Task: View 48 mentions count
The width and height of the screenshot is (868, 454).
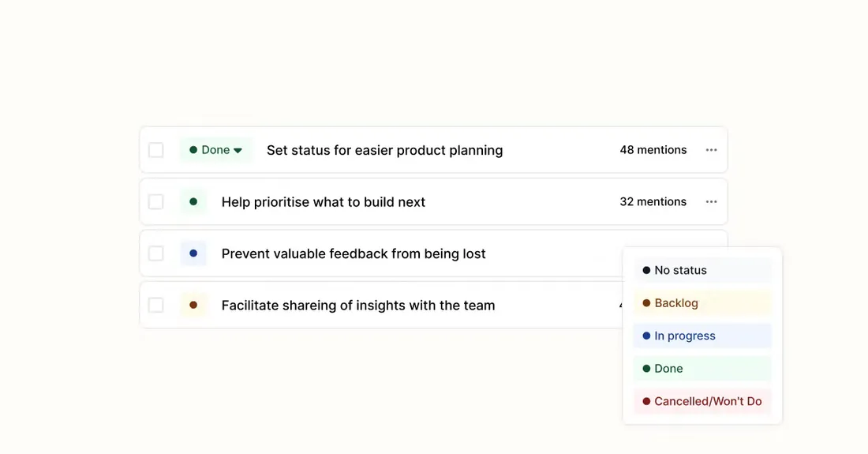Action: 653,150
